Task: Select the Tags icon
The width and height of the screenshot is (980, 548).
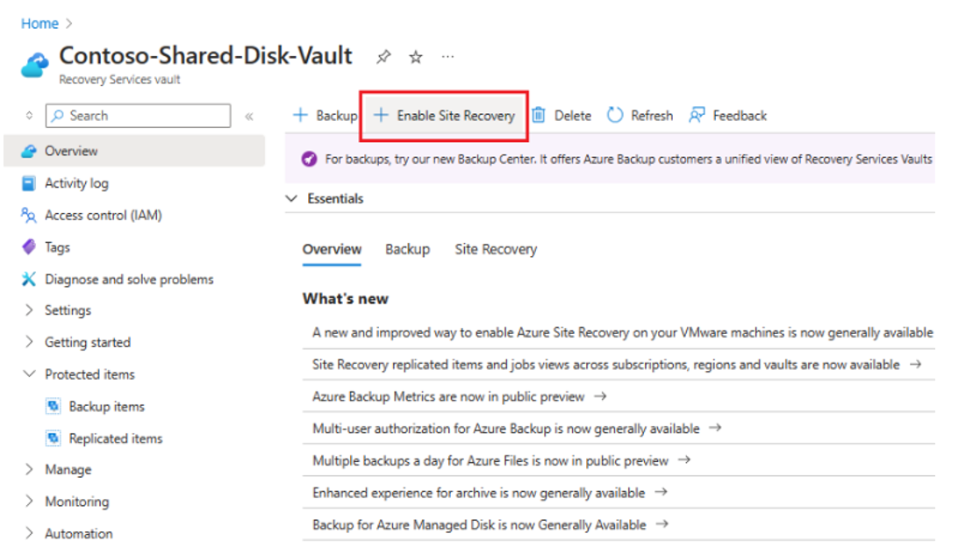Action: pos(28,246)
